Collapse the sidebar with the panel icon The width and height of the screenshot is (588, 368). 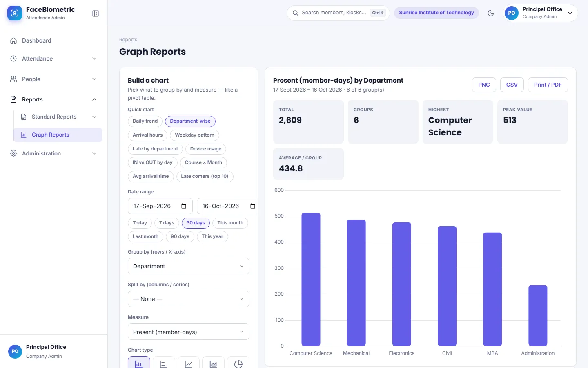[96, 13]
